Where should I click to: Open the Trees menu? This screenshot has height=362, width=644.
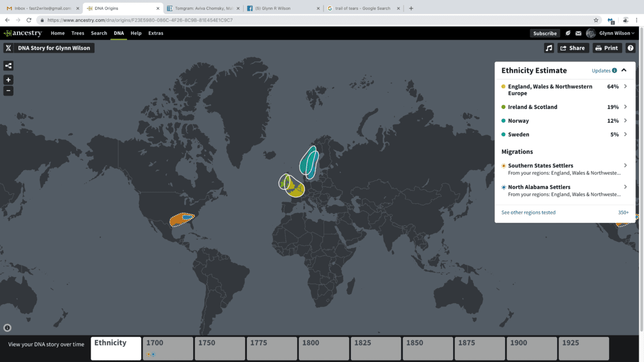pyautogui.click(x=78, y=33)
